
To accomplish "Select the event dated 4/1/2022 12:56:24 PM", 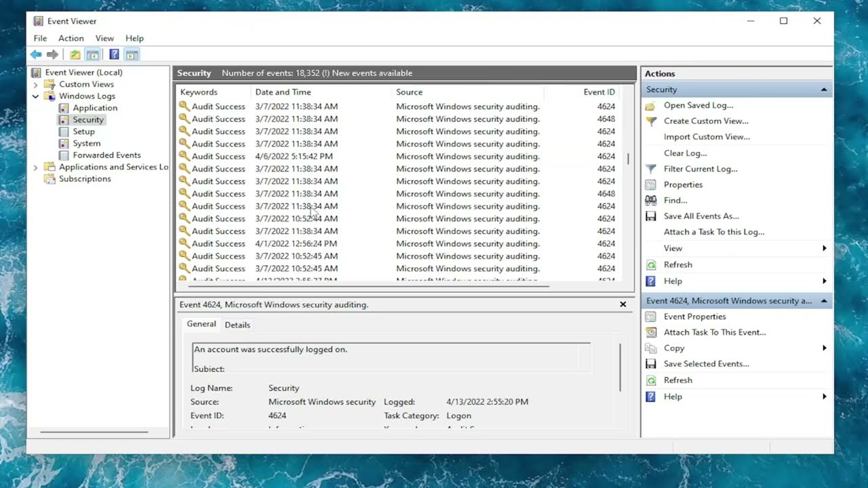I will [x=397, y=244].
